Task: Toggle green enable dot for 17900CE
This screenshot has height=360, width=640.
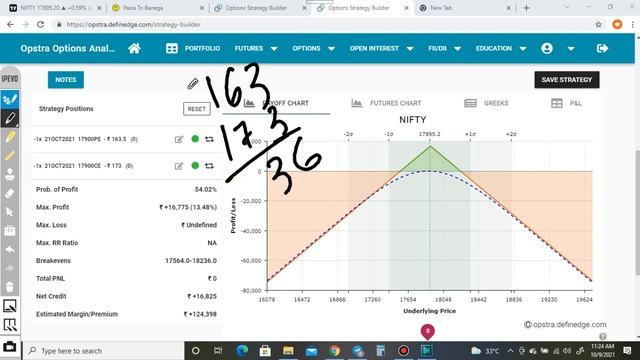Action: coord(195,165)
